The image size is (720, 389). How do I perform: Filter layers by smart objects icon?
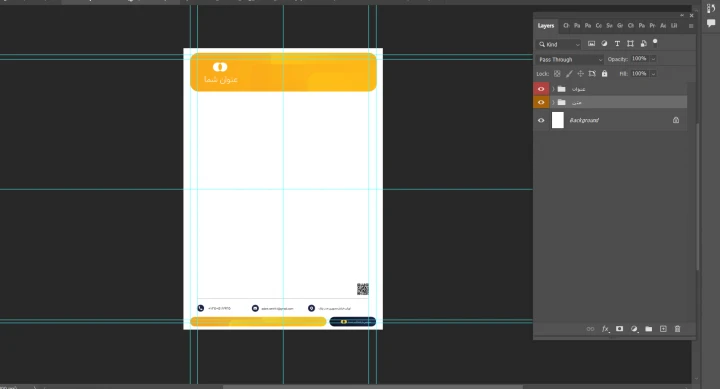[x=643, y=44]
